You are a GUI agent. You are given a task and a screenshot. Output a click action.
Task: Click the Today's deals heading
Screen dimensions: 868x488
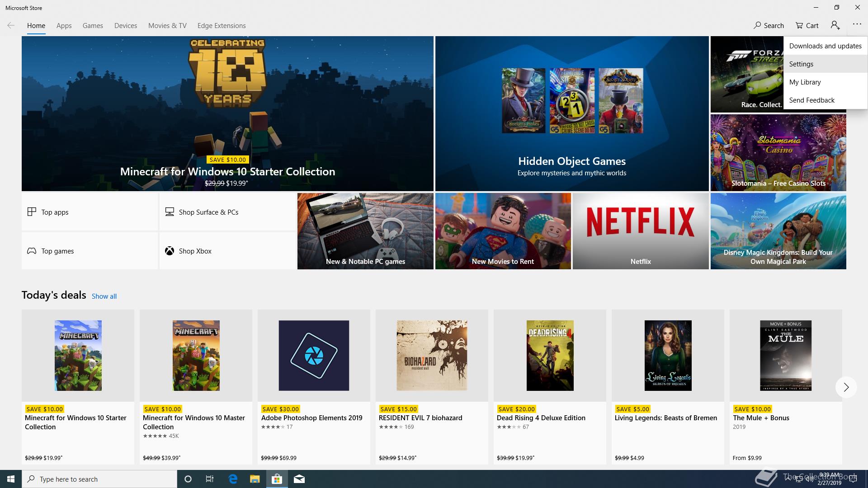point(54,295)
